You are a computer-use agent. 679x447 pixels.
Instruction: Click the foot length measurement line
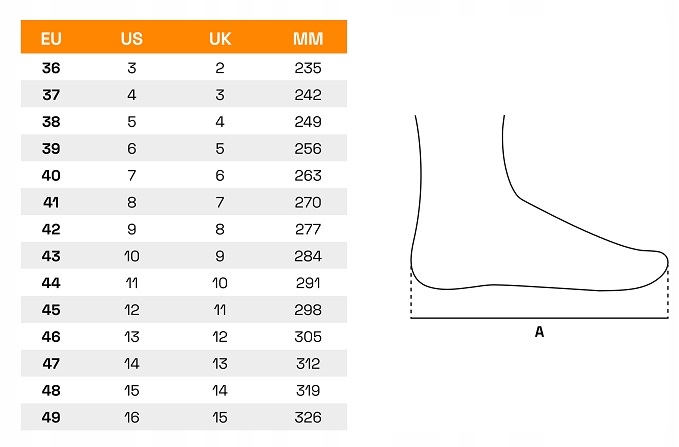pyautogui.click(x=539, y=318)
